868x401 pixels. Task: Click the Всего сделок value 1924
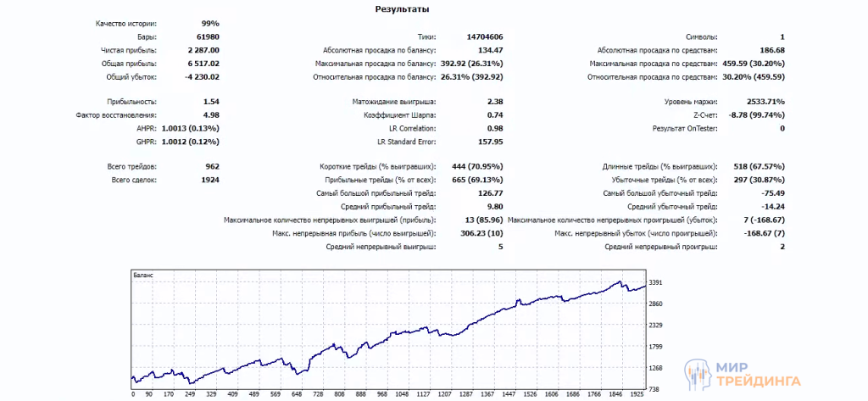[x=209, y=181]
